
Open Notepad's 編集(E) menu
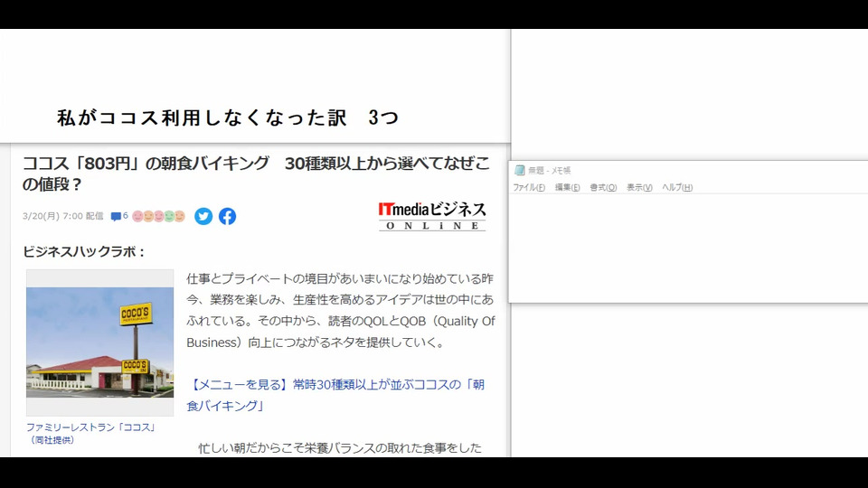(568, 188)
